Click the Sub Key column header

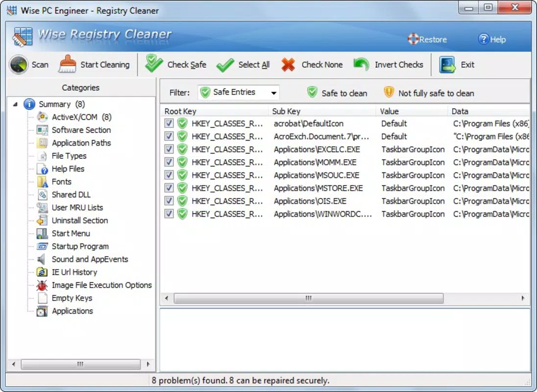tap(322, 111)
